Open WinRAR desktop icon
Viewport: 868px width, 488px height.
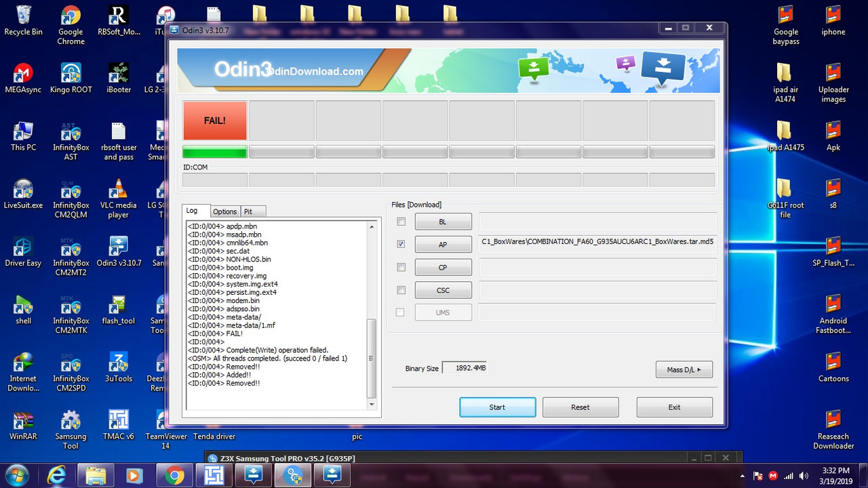[x=23, y=425]
